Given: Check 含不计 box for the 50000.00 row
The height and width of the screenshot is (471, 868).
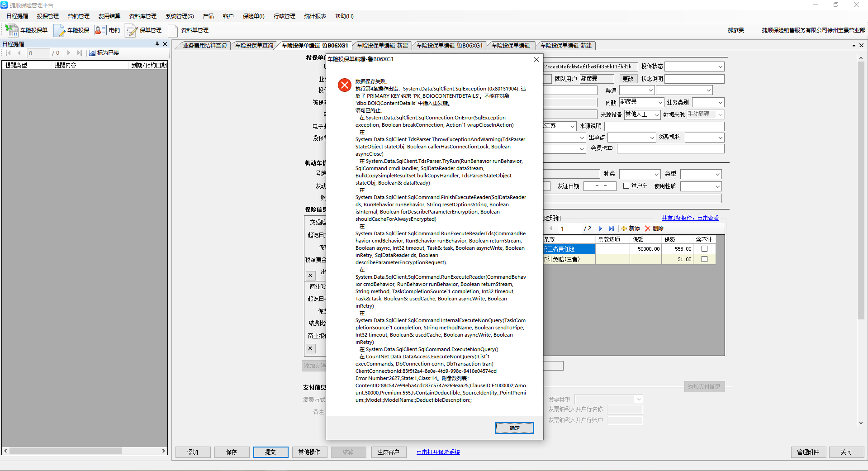Looking at the screenshot, I should coord(704,249).
